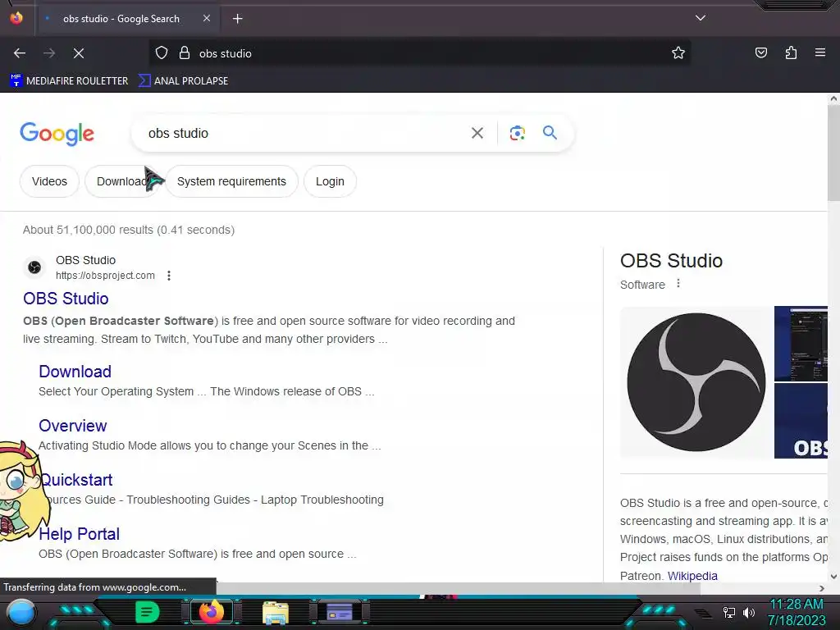Open File Explorer from the taskbar
Screen dimensions: 840x630
point(276,613)
